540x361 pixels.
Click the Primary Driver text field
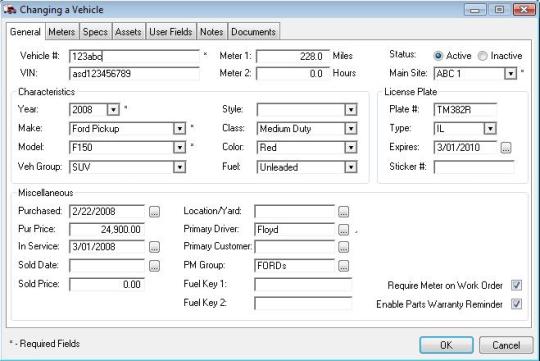pyautogui.click(x=294, y=230)
